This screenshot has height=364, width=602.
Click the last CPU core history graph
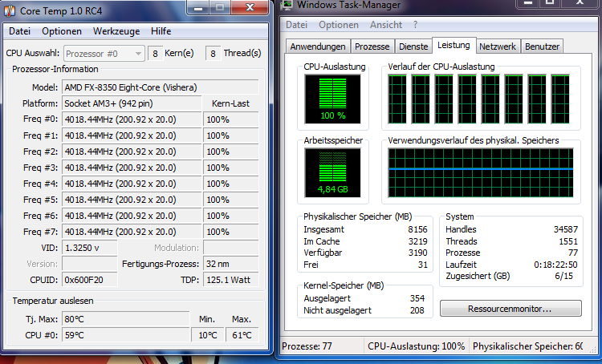(560, 99)
